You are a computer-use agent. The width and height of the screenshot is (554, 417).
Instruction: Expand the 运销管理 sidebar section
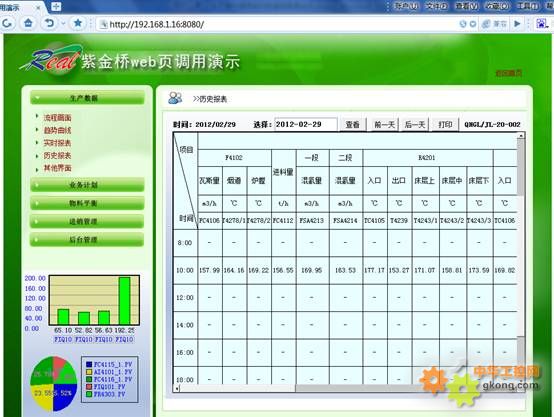pos(87,222)
